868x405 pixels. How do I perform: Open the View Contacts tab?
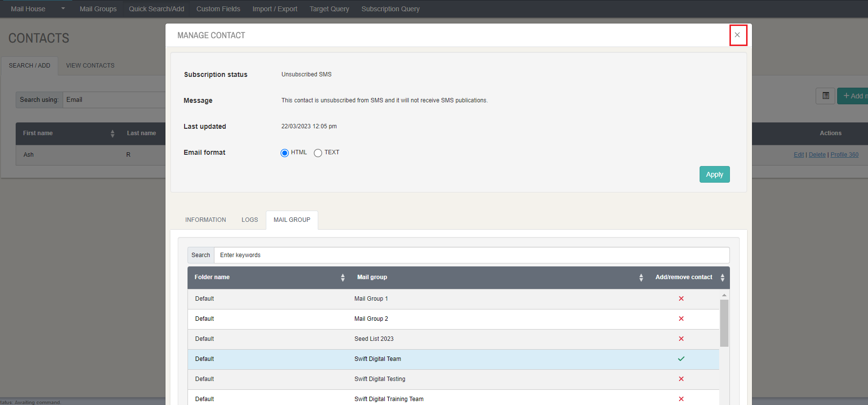click(90, 66)
